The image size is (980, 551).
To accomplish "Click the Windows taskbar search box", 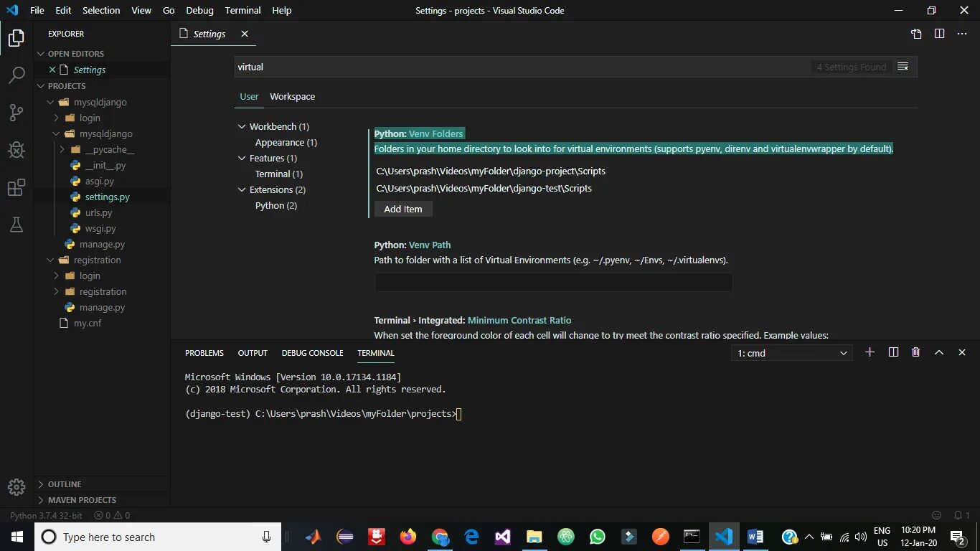I will click(x=158, y=537).
